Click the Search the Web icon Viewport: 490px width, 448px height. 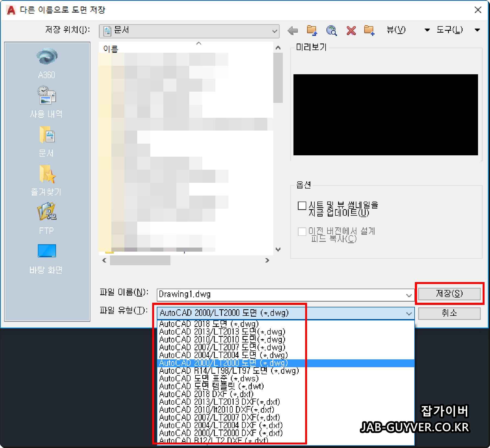click(x=332, y=30)
